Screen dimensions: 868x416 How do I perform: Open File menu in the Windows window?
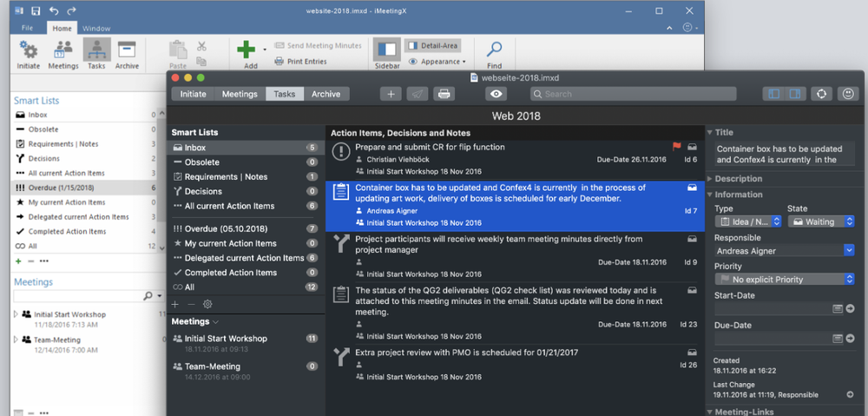click(27, 29)
